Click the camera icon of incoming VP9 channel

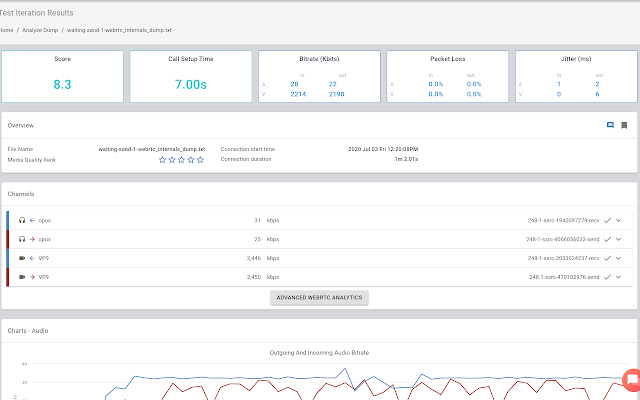(22, 258)
